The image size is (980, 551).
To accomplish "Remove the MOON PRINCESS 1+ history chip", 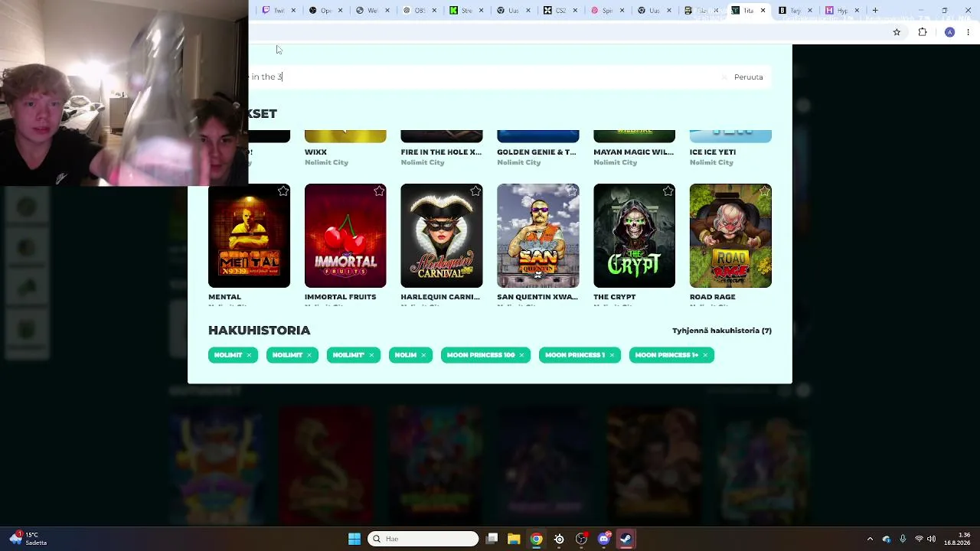I will pos(705,355).
